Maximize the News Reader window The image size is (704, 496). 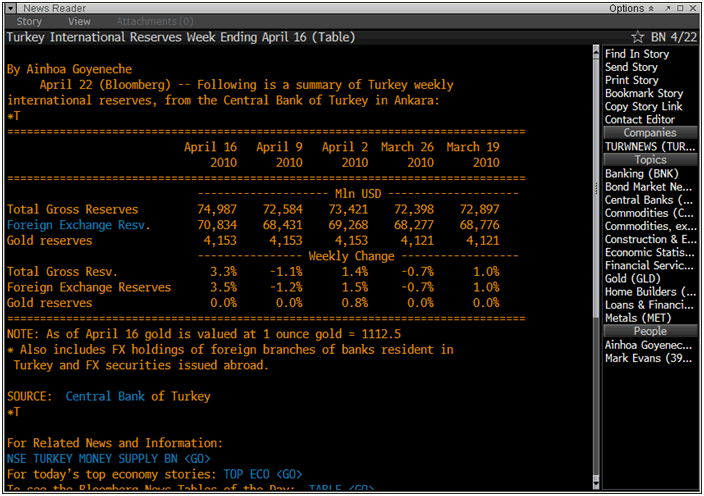(x=679, y=8)
